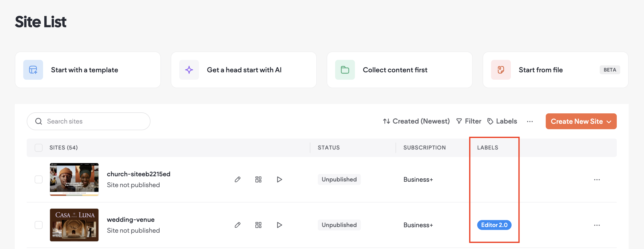
Task: Click the pencil edit icon for church-siteeb2215ed
Action: [238, 179]
